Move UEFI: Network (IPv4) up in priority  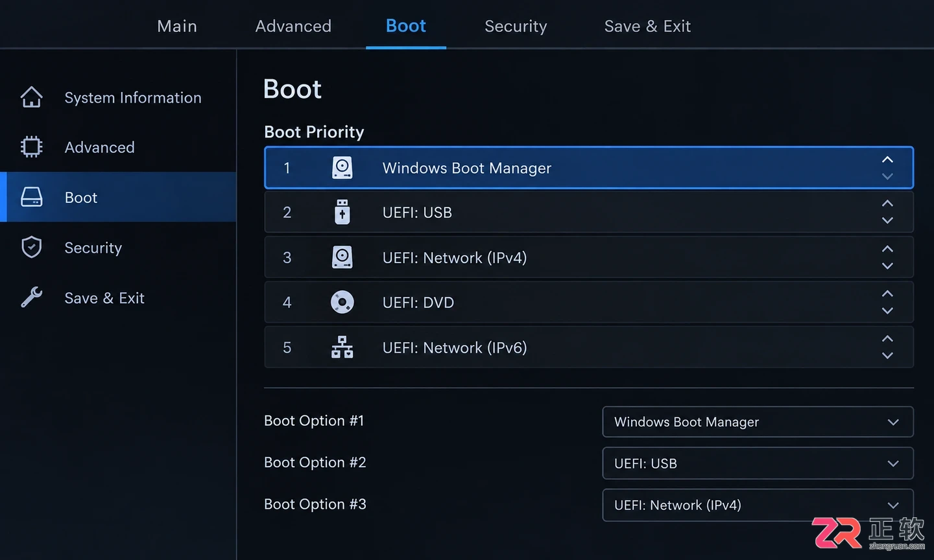(x=887, y=249)
